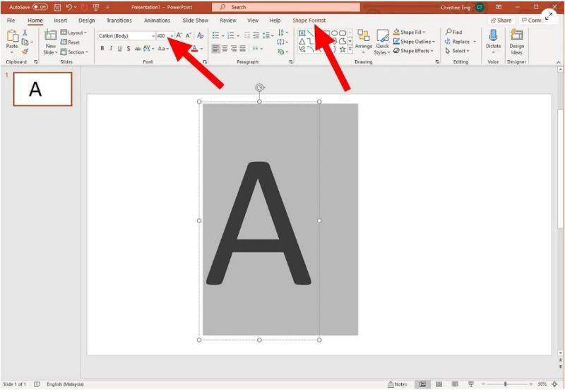Switch to the Design tab
This screenshot has height=392, width=565.
(87, 20)
